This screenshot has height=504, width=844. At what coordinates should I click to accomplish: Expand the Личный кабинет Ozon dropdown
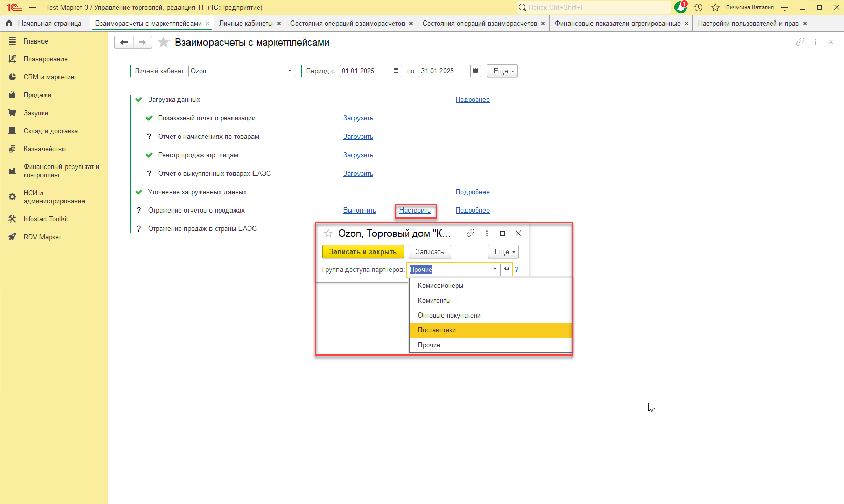point(290,71)
